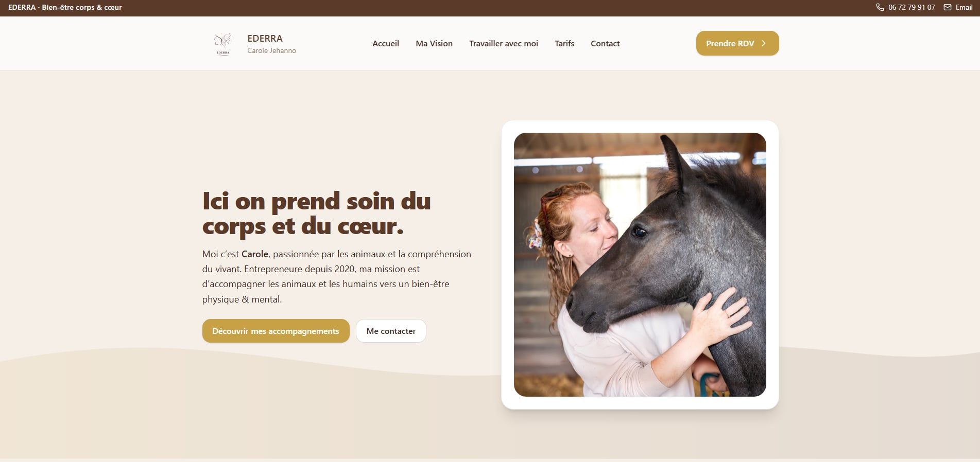Click the Me contacter button
The width and height of the screenshot is (980, 462).
391,331
